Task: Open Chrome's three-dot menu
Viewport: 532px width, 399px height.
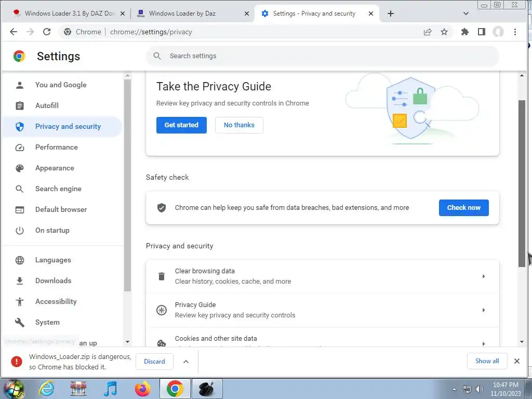Action: pyautogui.click(x=515, y=32)
